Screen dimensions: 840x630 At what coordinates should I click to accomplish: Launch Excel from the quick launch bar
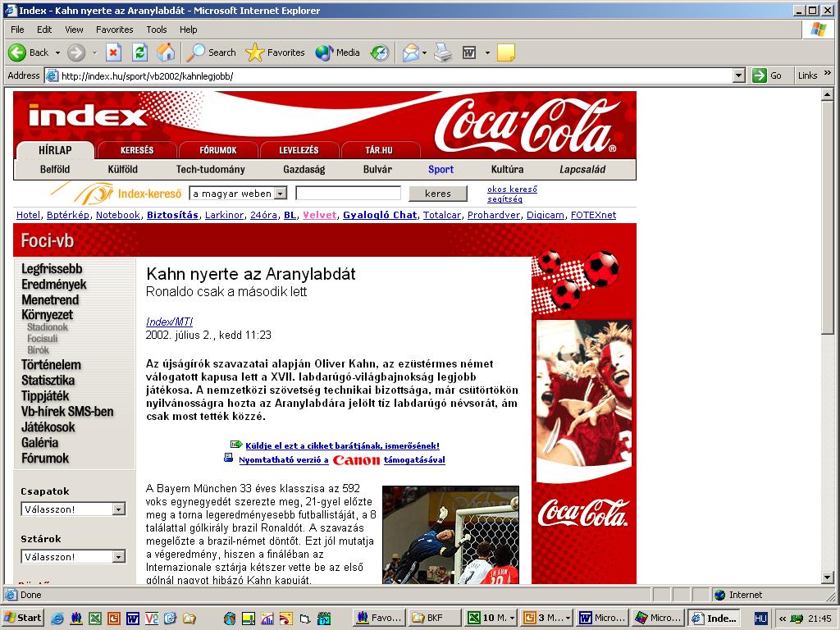click(95, 619)
